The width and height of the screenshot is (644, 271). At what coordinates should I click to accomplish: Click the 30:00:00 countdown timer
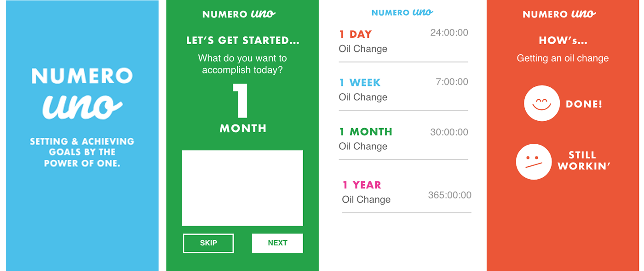coord(449,132)
